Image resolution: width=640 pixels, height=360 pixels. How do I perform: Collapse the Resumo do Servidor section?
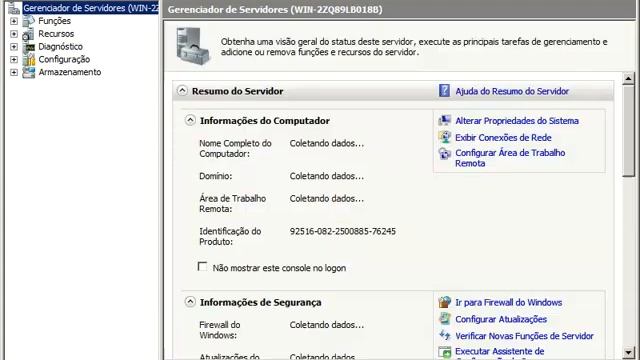[182, 91]
